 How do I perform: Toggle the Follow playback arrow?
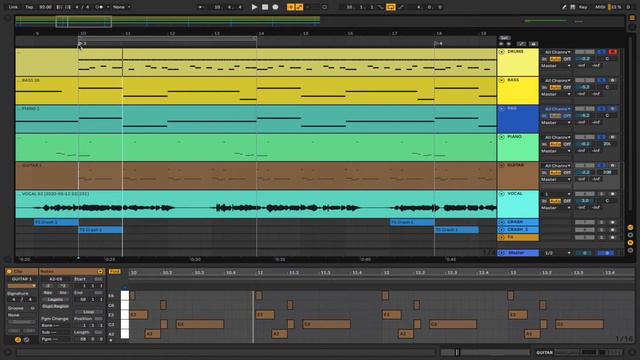pyautogui.click(x=200, y=7)
